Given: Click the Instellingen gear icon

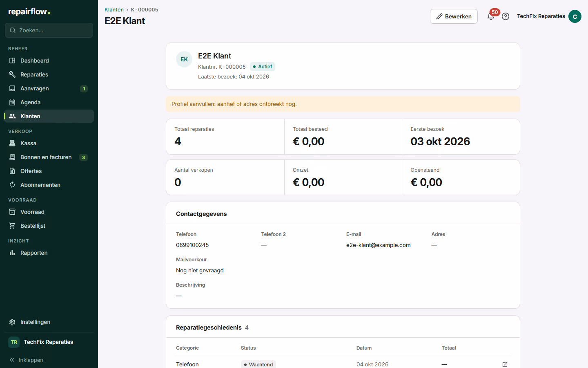Looking at the screenshot, I should (x=12, y=322).
